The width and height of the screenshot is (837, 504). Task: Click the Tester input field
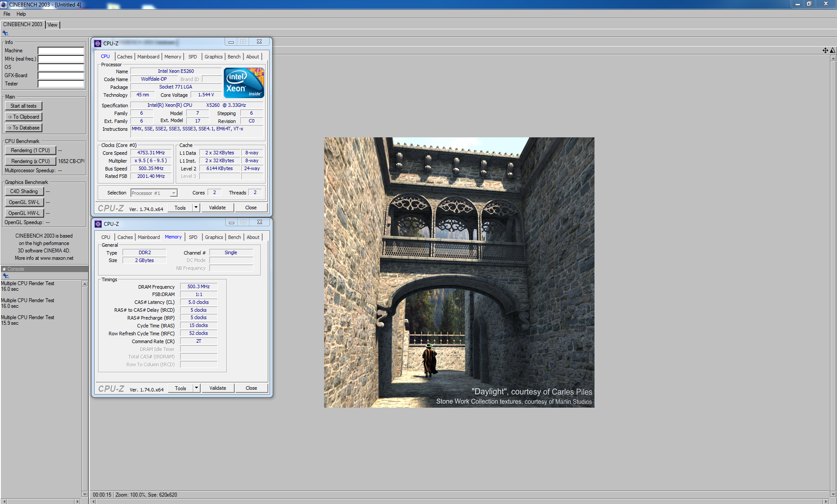tap(61, 84)
